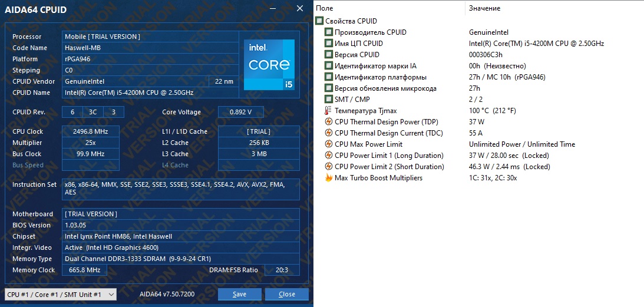Click the thermometer icon beside Температура Tjmax
644x307 pixels.
(328, 111)
